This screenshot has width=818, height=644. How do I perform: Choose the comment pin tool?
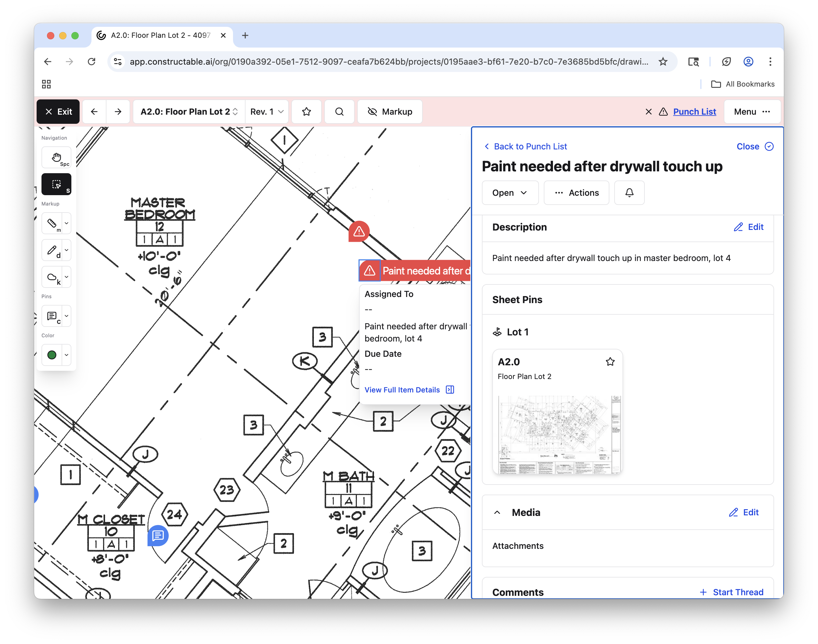coord(52,316)
